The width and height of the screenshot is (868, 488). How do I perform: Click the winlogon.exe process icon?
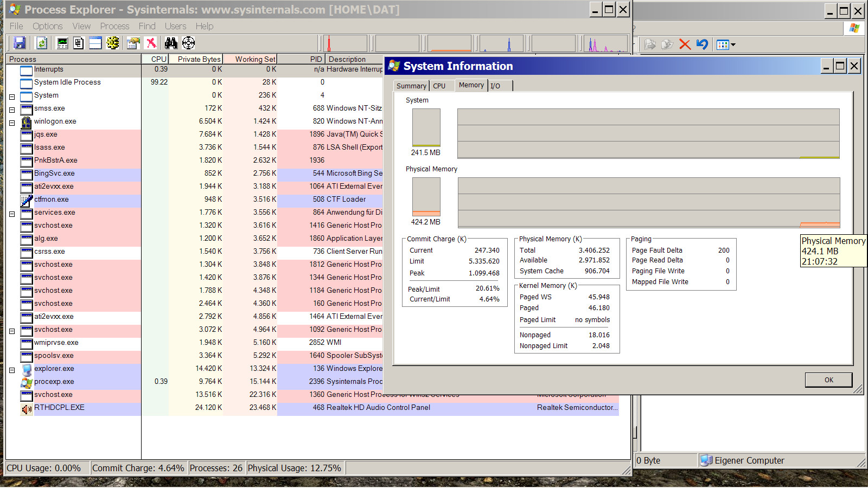click(x=26, y=122)
